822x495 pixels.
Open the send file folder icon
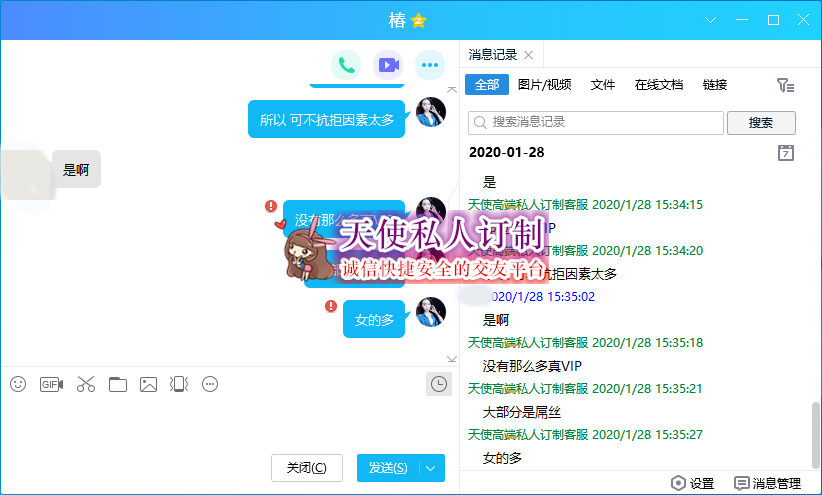coord(118,384)
